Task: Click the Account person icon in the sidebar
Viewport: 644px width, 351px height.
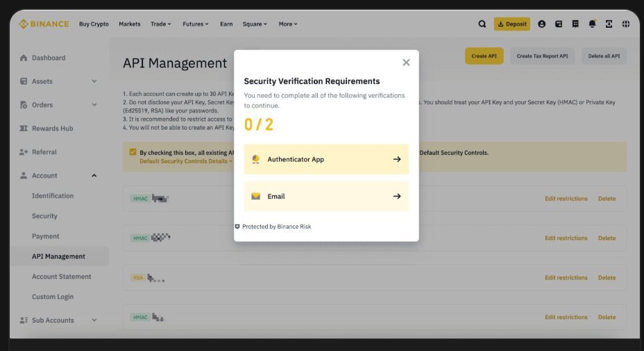Action: [24, 175]
